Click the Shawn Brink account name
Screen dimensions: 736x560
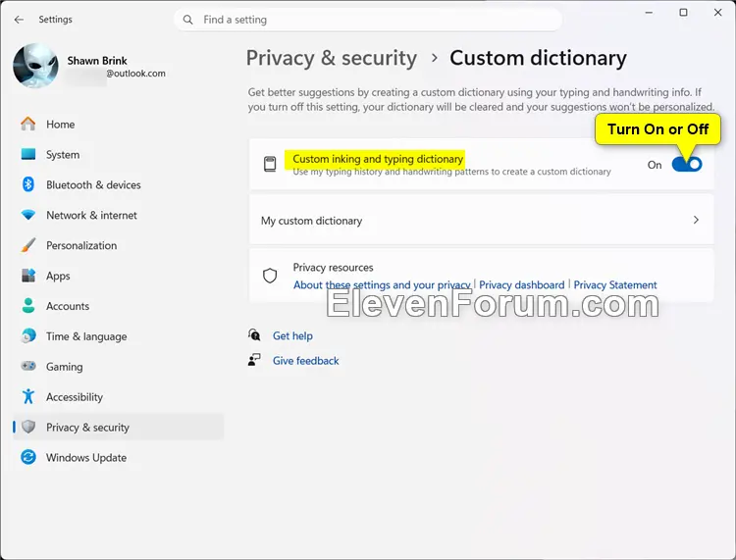tap(97, 61)
